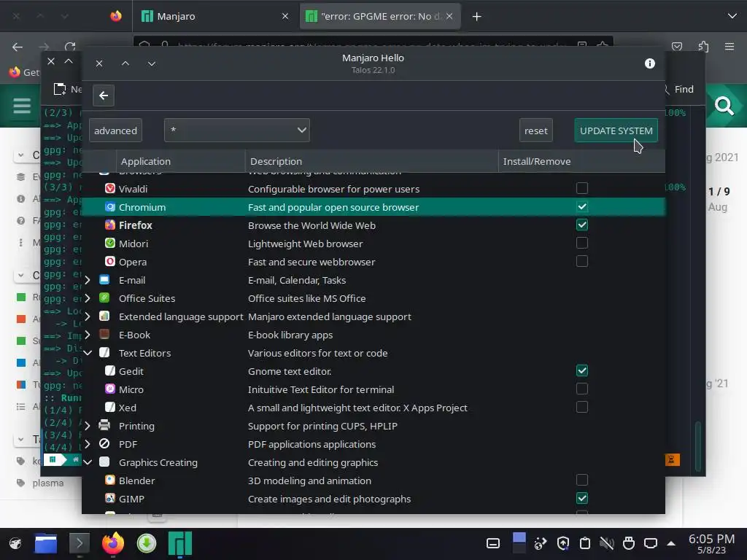
Task: Click the Firefox app icon in list
Action: (x=110, y=225)
